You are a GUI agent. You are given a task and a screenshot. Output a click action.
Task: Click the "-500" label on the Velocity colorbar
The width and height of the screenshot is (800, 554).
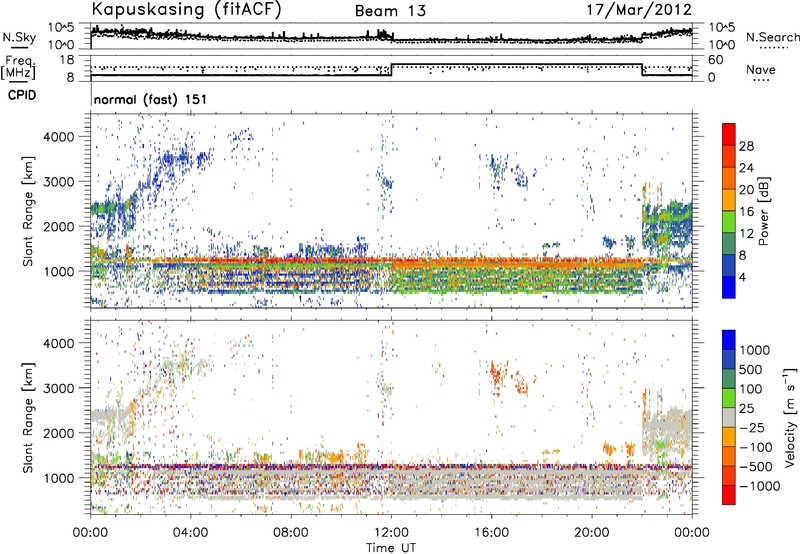[756, 467]
